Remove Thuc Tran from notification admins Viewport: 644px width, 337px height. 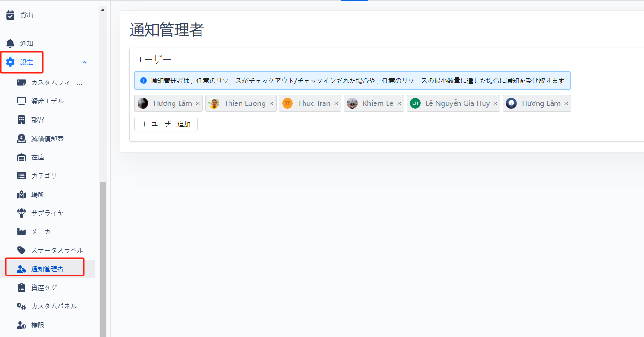pos(336,103)
